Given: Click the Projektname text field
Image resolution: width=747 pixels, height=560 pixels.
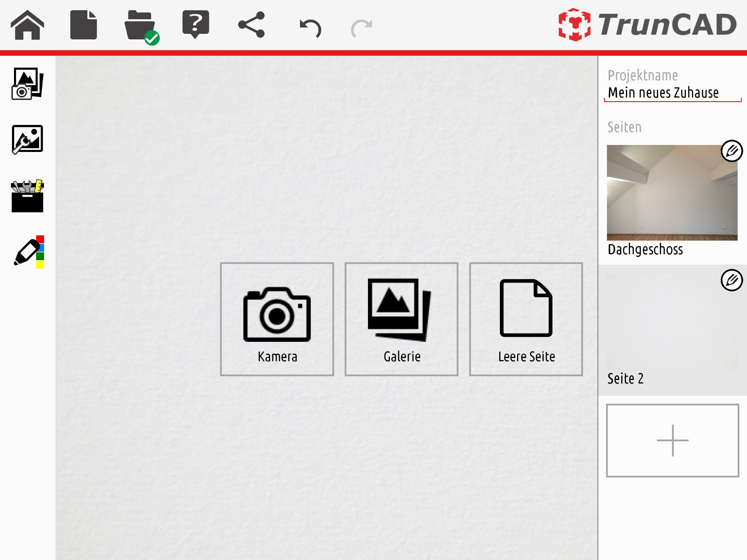Looking at the screenshot, I should point(672,92).
